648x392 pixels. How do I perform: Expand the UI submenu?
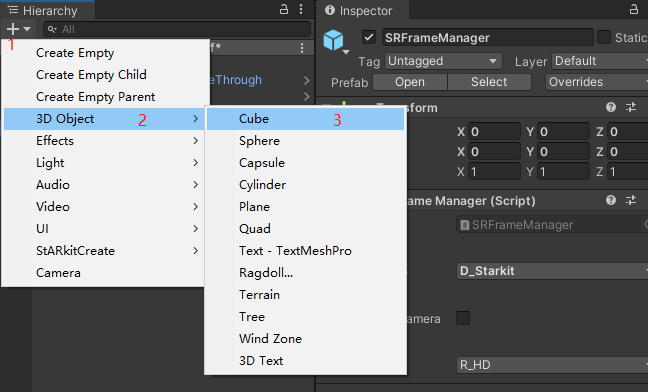pyautogui.click(x=104, y=228)
